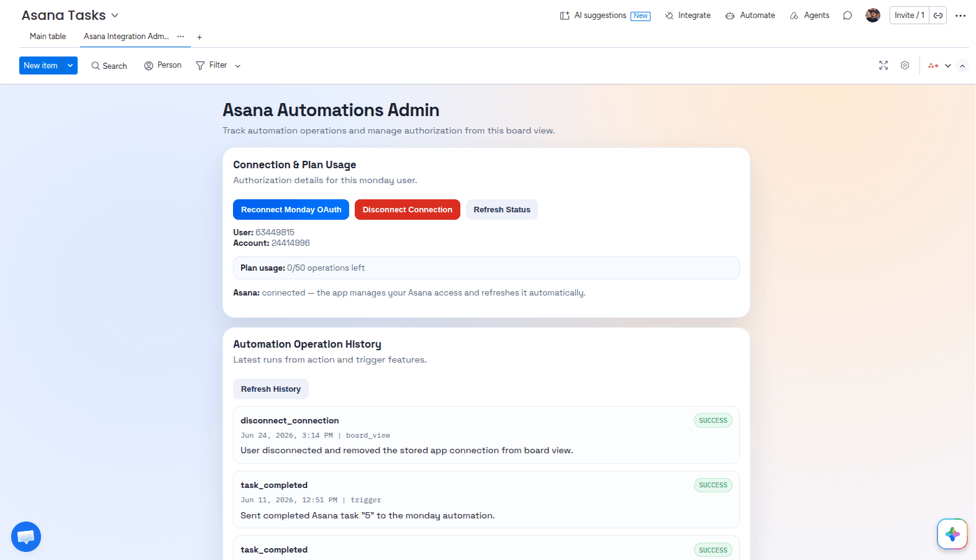Open Asana Integration tab options dots
The height and width of the screenshot is (560, 976).
(x=181, y=37)
